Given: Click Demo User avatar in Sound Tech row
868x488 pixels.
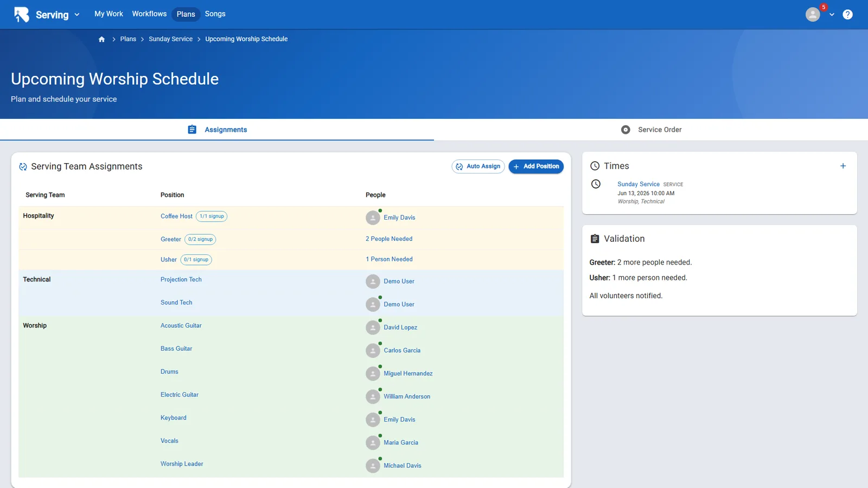Looking at the screenshot, I should coord(373,305).
